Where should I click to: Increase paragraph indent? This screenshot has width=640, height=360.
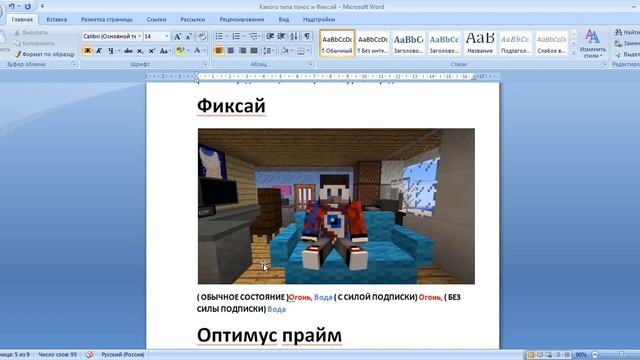(282, 36)
